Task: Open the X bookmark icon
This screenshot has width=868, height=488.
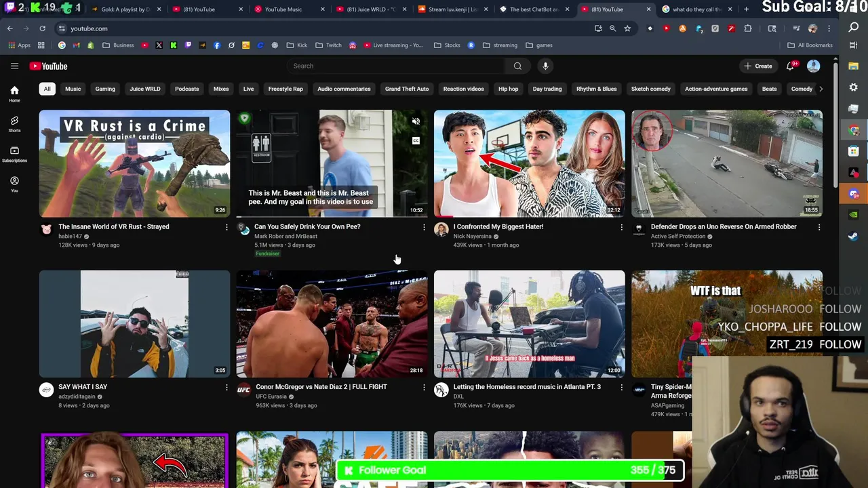Action: pos(159,45)
